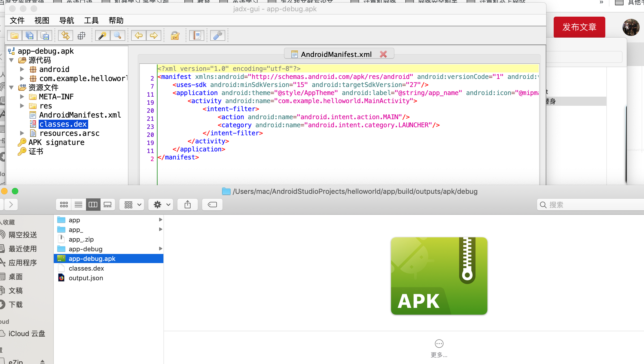This screenshot has width=644, height=364.
Task: Click the back navigation arrow
Action: [x=139, y=35]
